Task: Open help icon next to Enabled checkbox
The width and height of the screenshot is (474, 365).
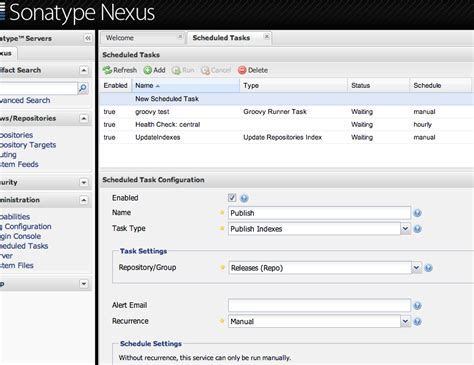Action: pos(244,198)
